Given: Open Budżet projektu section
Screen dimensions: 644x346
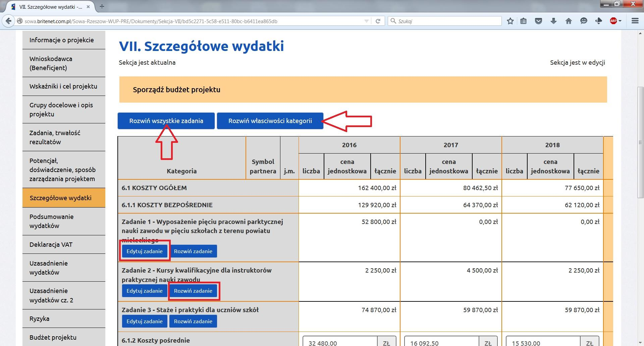Looking at the screenshot, I should pyautogui.click(x=64, y=337).
